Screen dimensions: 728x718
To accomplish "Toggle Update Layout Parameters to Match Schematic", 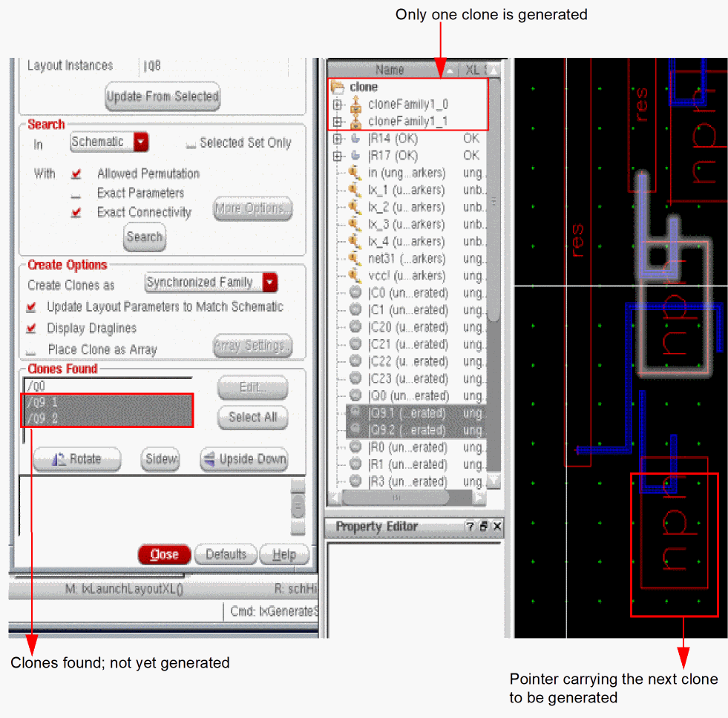I will pyautogui.click(x=31, y=307).
